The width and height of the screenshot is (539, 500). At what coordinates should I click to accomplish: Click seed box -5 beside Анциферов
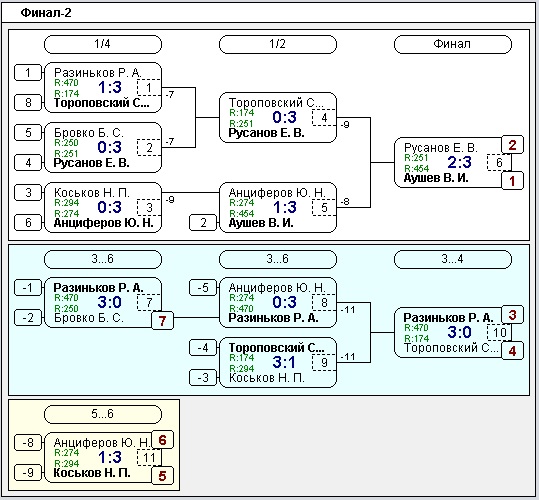[203, 287]
